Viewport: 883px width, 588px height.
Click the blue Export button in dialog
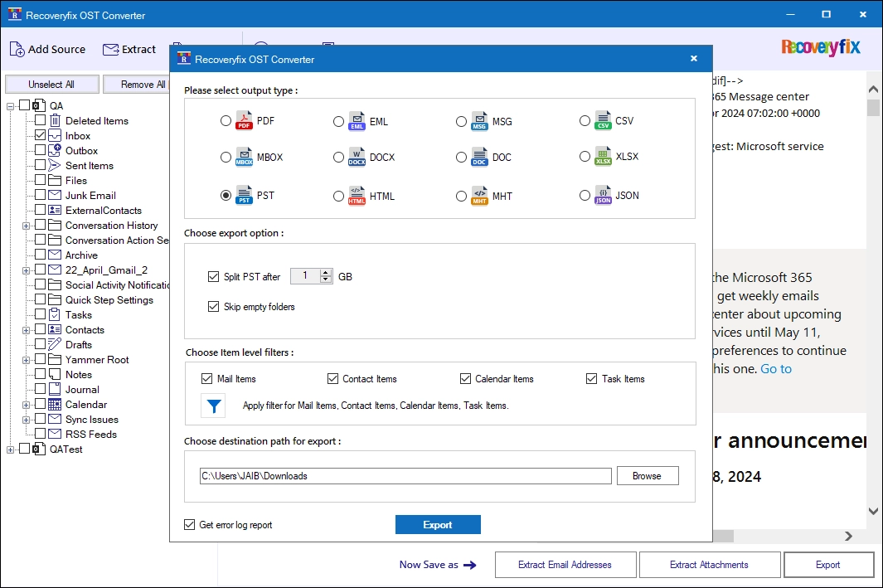(438, 524)
